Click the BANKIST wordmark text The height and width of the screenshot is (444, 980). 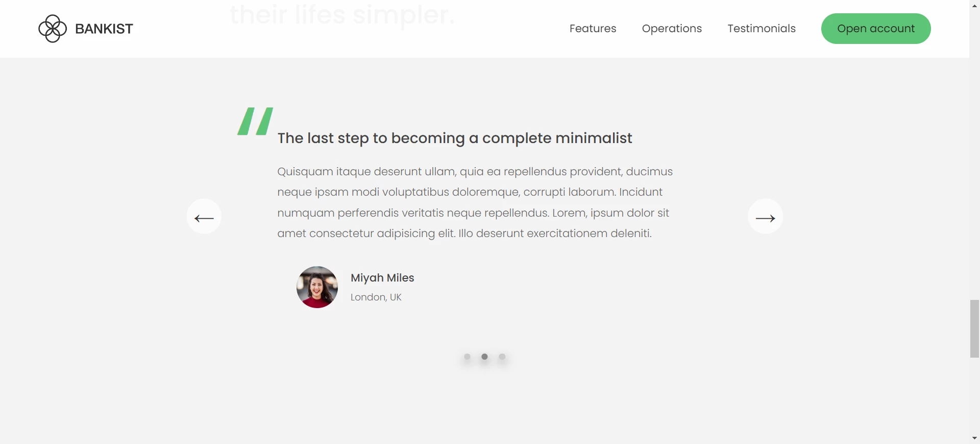(104, 29)
